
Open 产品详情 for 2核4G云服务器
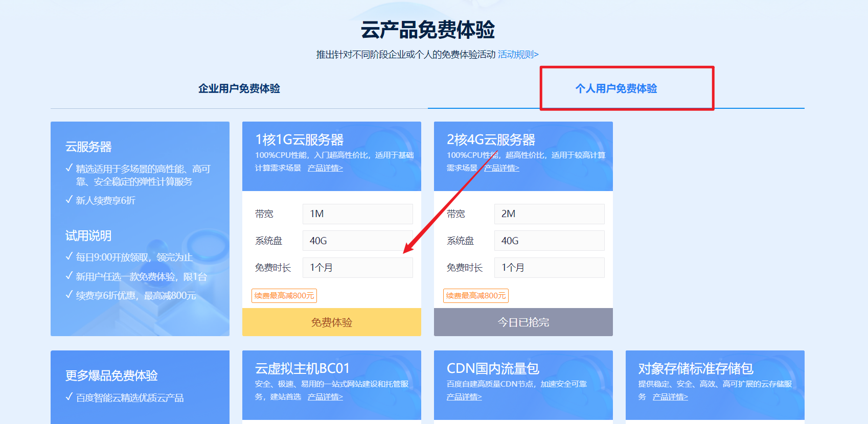coord(501,168)
